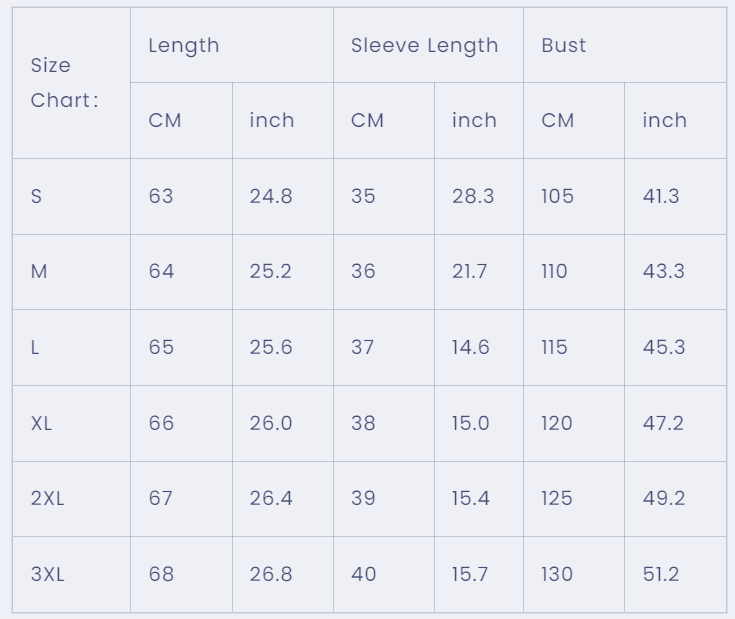Select the 24.8 inch length cell

[x=283, y=196]
